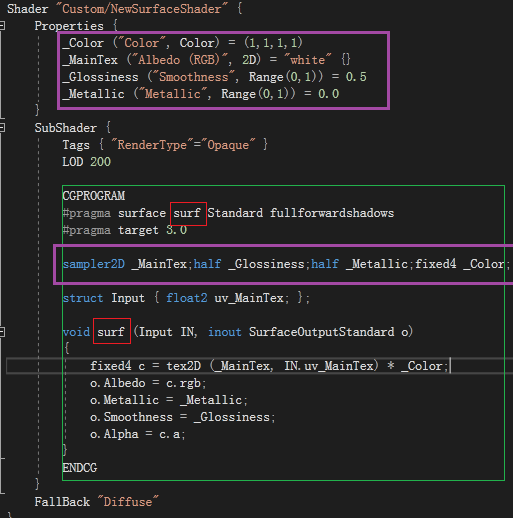Viewport: 513px width, 518px height.
Task: Click SurfaceOutputStandard parameter type
Action: 321,332
